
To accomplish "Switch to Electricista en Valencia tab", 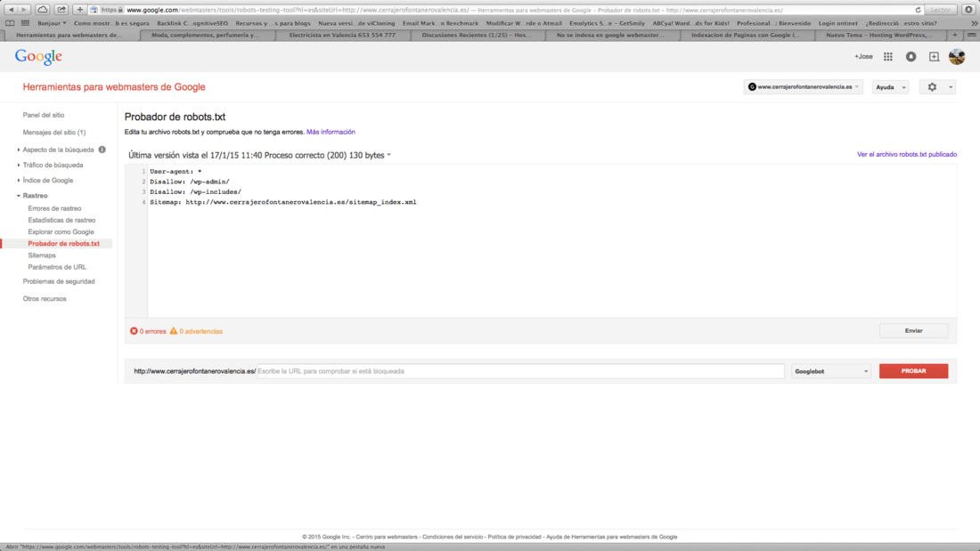I will [342, 35].
